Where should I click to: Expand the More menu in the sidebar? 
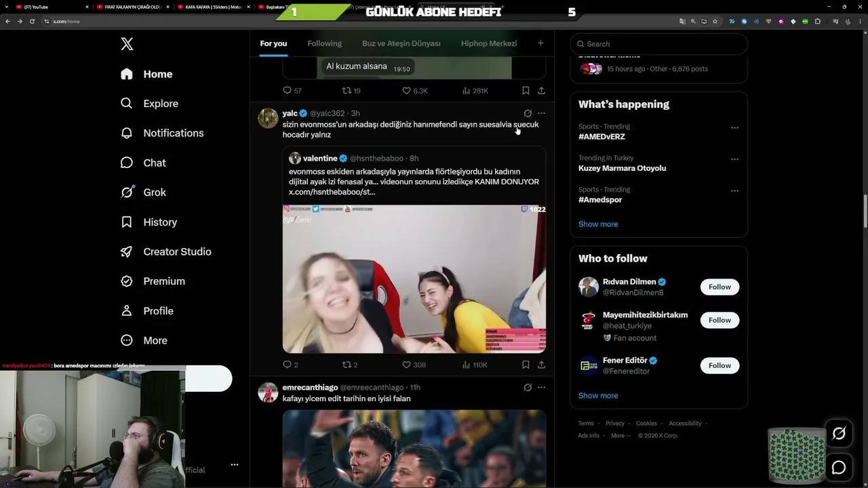point(144,340)
